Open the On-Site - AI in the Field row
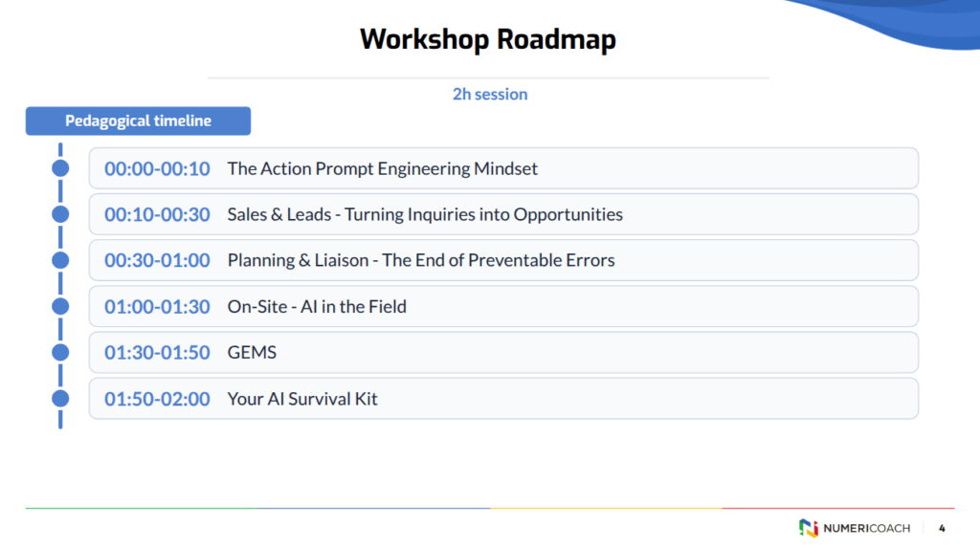Viewport: 980px width, 549px height. (x=503, y=307)
